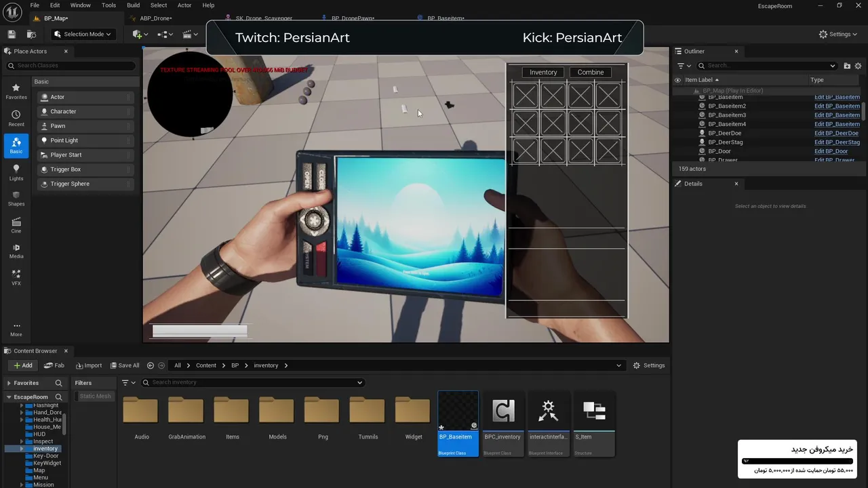Open Outliner settings gear icon
Screen dimensions: 868x488
(x=859, y=66)
